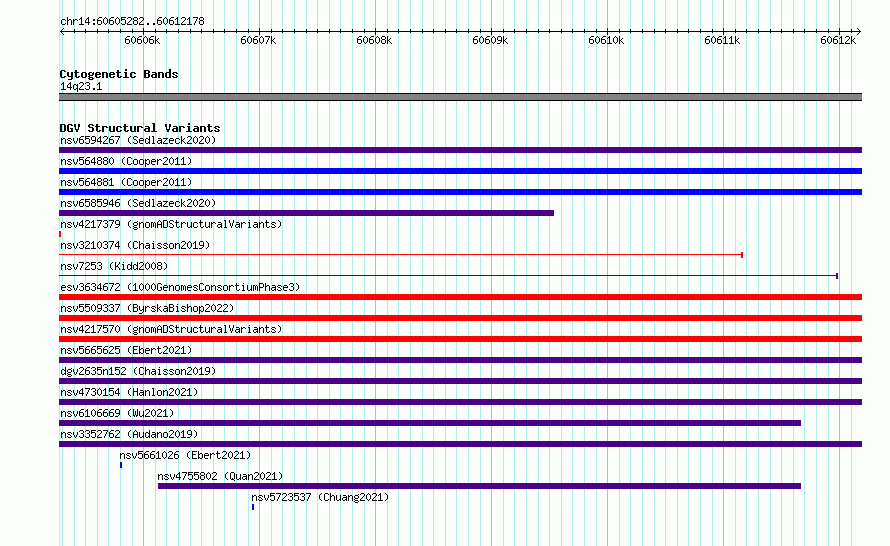The image size is (890, 546).
Task: Click the small blue nsv5661026 marker
Action: pos(121,465)
